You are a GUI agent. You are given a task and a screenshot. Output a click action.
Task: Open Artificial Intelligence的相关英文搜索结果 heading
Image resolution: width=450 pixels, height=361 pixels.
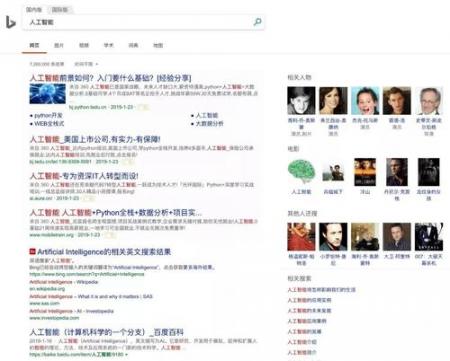[104, 252]
